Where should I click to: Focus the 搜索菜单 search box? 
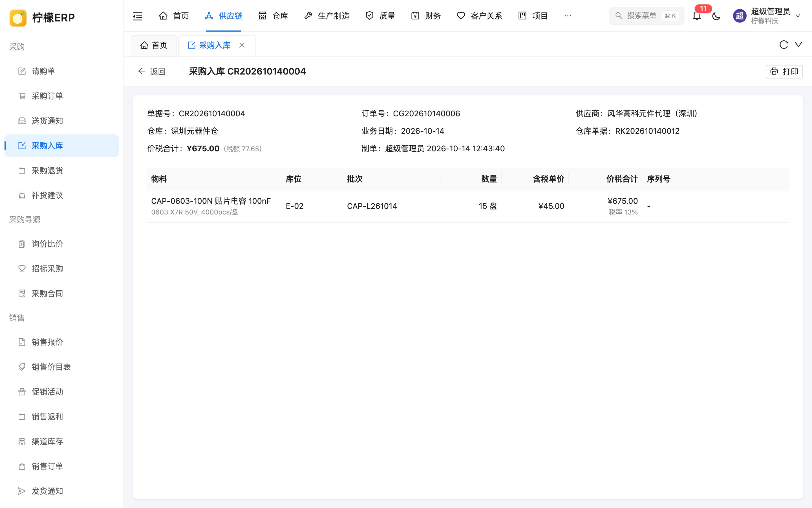[x=646, y=16]
